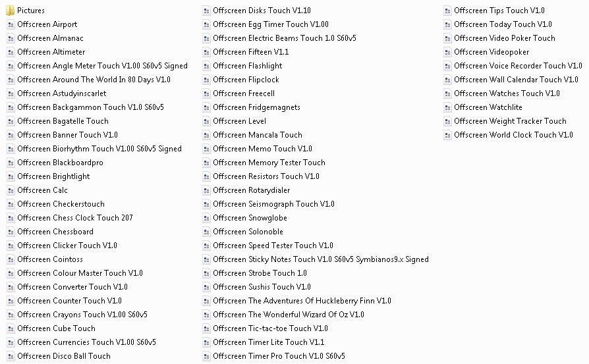The height and width of the screenshot is (364, 589).
Task: Select Offscreen Counter Touch V1.0 file
Action: 69,301
